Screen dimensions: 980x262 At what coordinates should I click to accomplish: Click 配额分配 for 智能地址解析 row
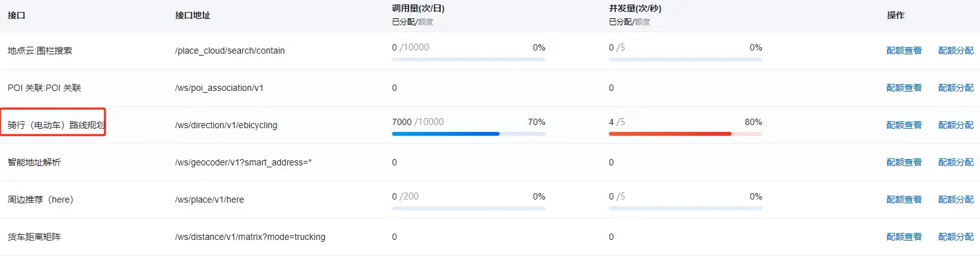955,162
